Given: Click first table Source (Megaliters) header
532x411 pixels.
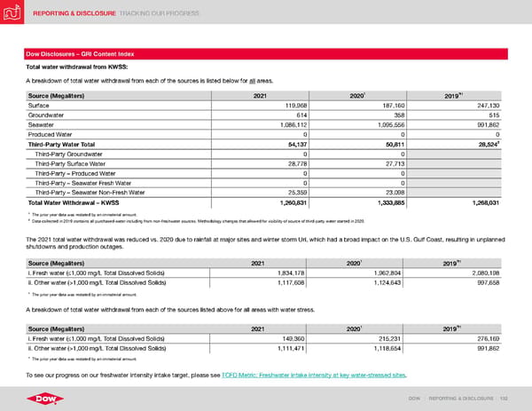Looking at the screenshot, I should click(x=57, y=96).
